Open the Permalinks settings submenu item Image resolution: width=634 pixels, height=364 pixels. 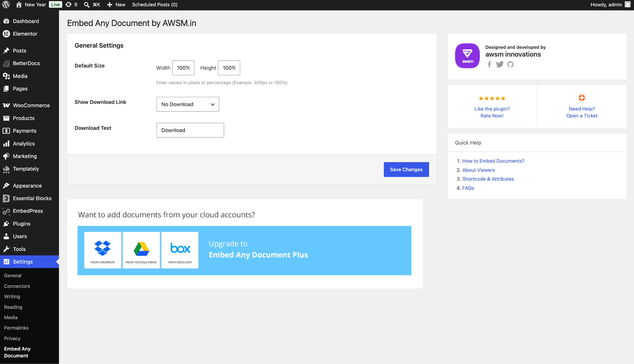tap(16, 328)
